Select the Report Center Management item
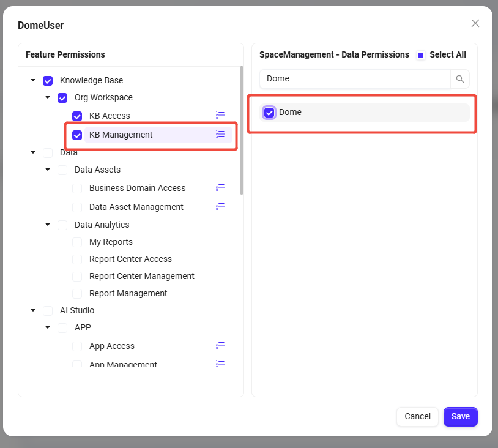This screenshot has width=498, height=448. 141,276
